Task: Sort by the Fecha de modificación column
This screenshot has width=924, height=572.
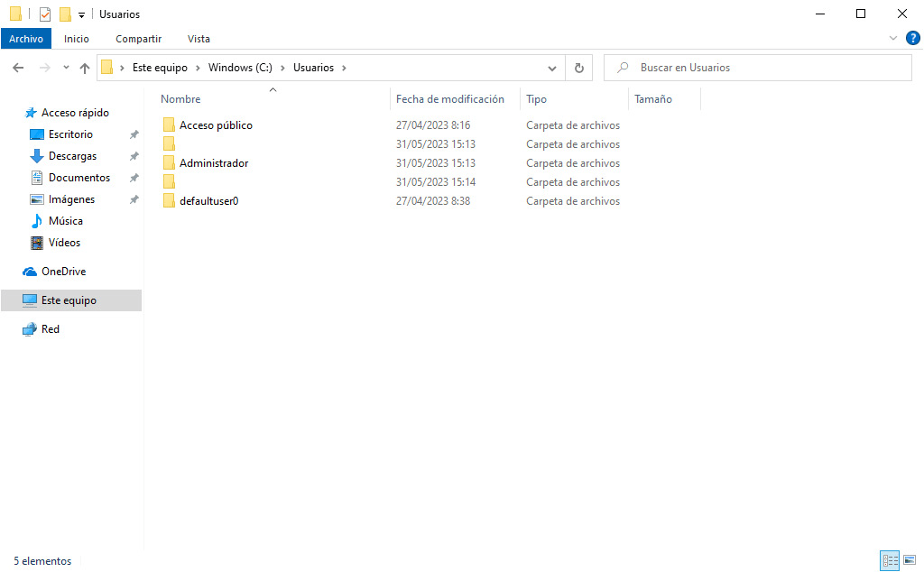Action: coord(449,99)
